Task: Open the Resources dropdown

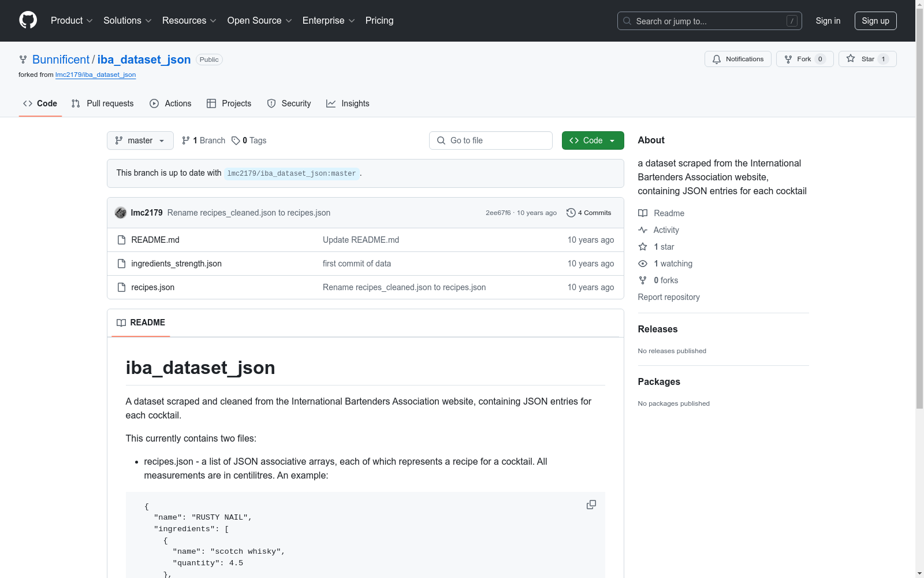Action: (x=189, y=20)
